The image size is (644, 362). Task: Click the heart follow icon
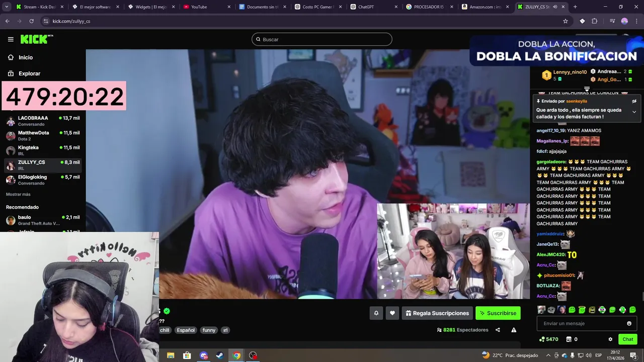click(392, 313)
